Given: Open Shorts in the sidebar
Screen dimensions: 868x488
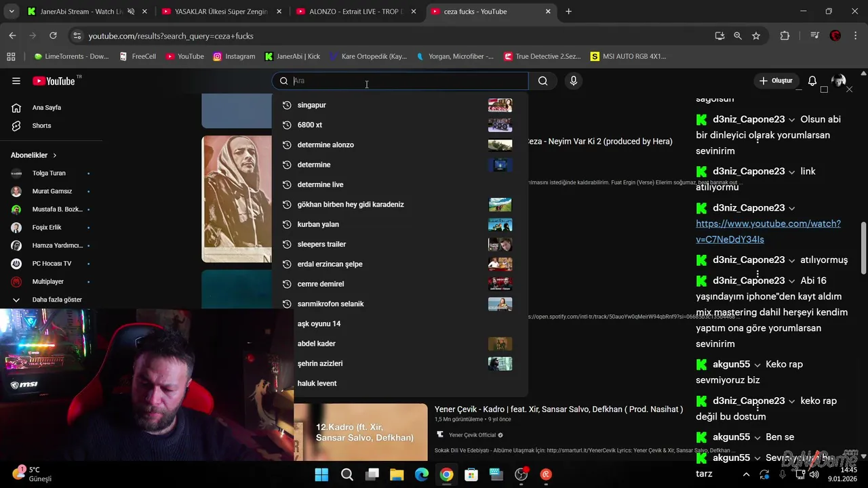Looking at the screenshot, I should (x=41, y=125).
